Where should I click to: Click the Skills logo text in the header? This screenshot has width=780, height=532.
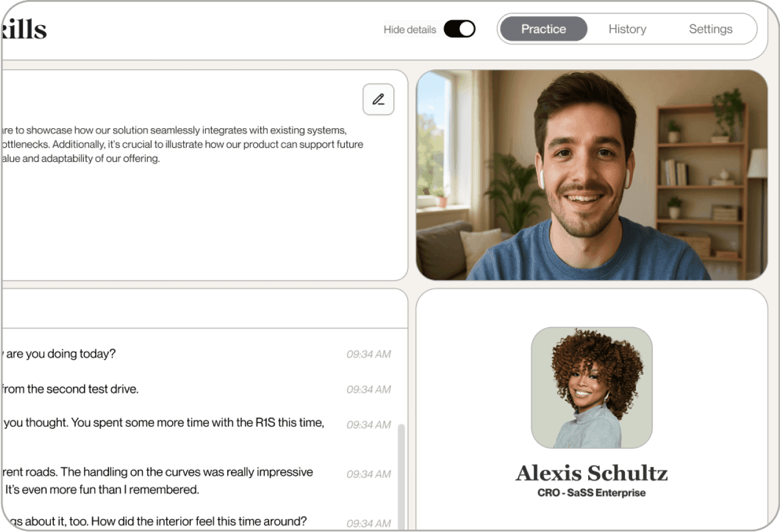pyautogui.click(x=23, y=29)
